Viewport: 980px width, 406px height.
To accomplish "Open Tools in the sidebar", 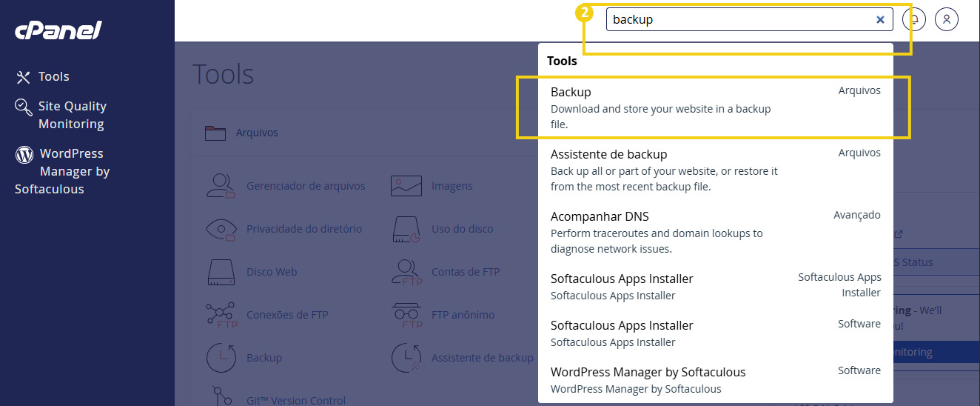I will [x=53, y=76].
